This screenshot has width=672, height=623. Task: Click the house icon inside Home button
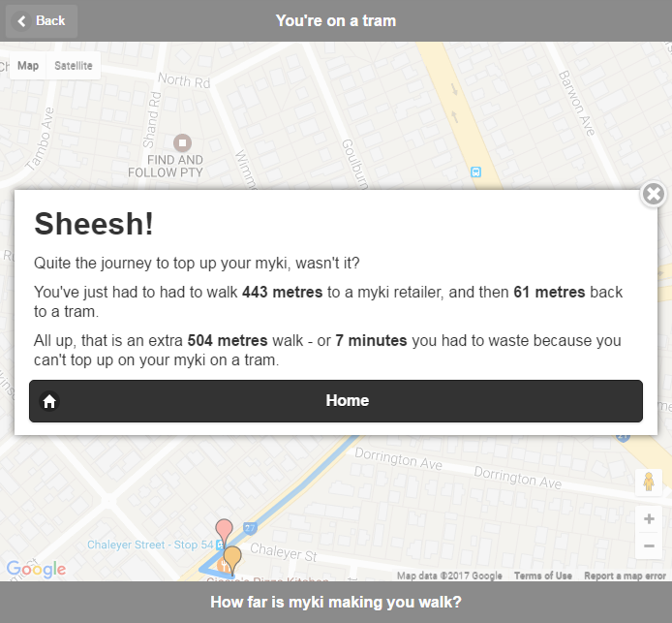49,401
